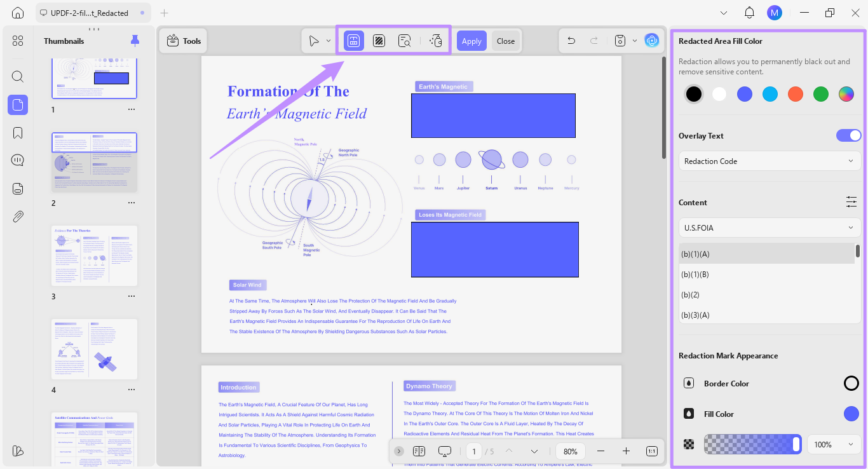
Task: Select code (b)(1)(B)
Action: 766,274
